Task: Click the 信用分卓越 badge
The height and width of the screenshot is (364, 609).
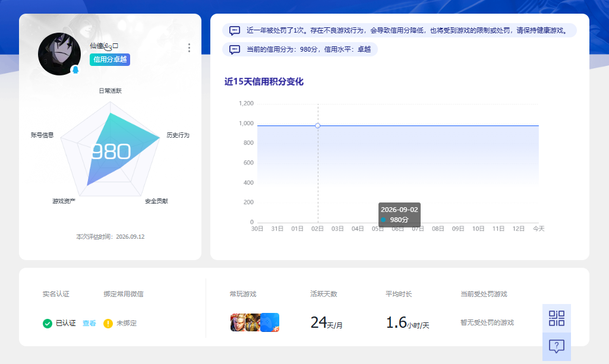Action: [x=110, y=59]
